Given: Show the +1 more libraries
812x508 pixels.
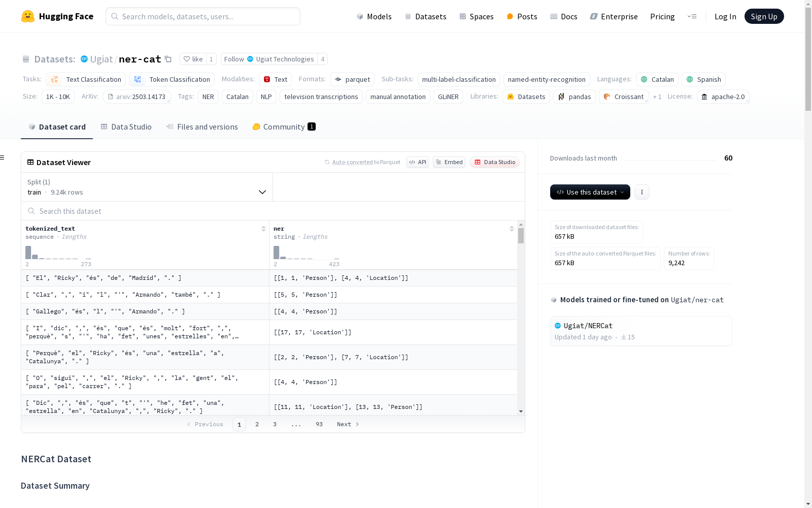Looking at the screenshot, I should 657,97.
